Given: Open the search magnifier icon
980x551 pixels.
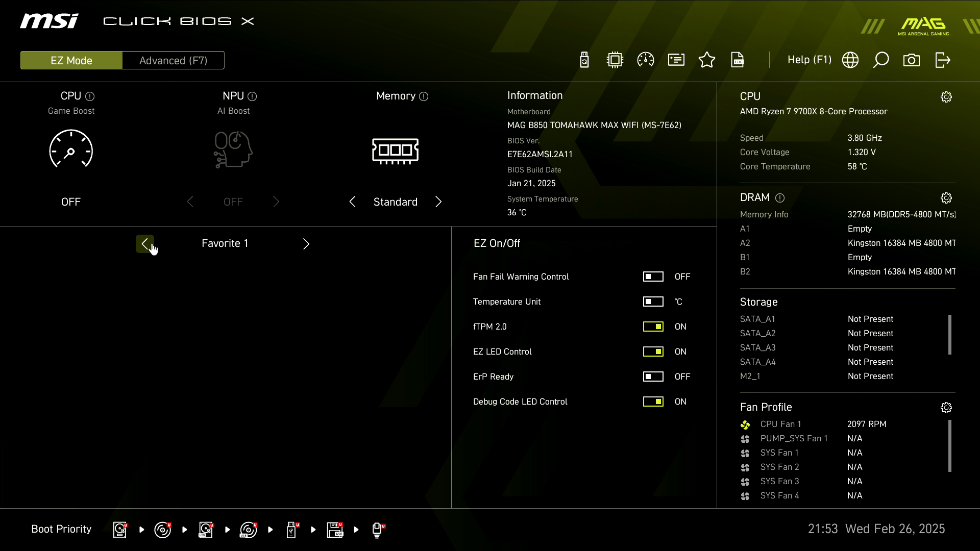Looking at the screenshot, I should click(881, 60).
